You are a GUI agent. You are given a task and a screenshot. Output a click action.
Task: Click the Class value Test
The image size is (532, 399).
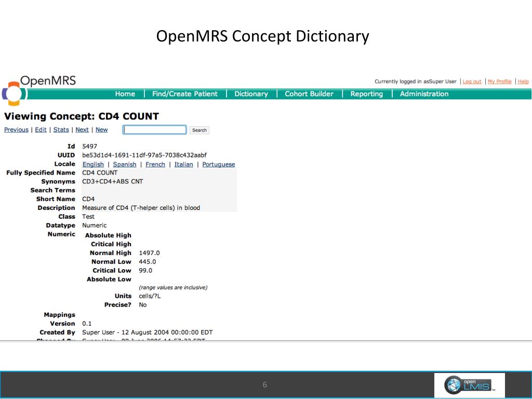click(88, 217)
